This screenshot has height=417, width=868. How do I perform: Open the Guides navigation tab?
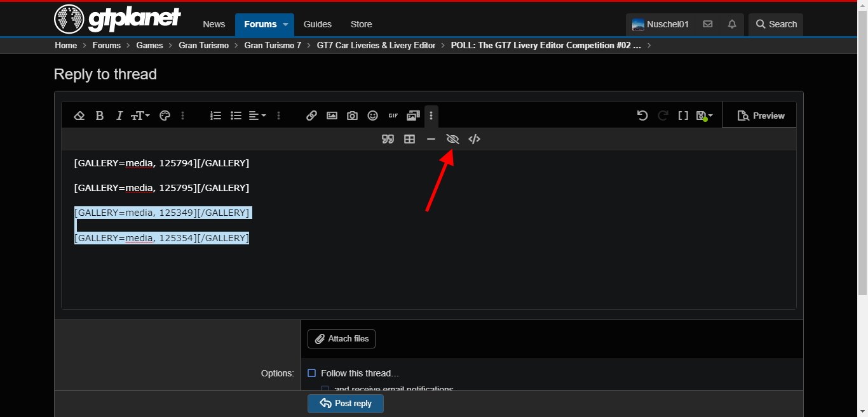pyautogui.click(x=318, y=24)
